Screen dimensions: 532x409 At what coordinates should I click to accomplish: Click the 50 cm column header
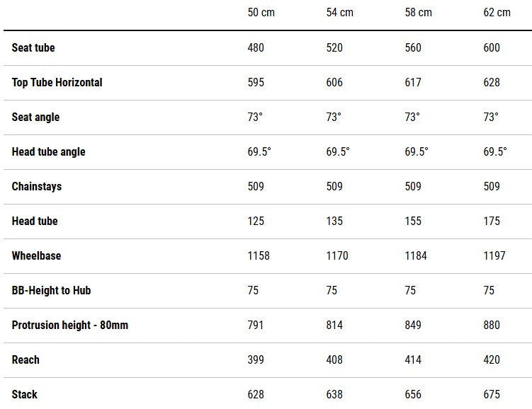tap(261, 13)
